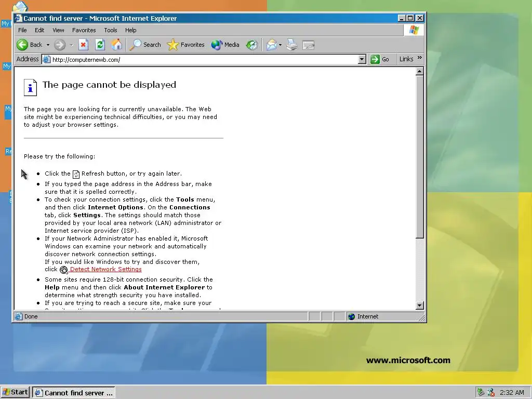The image size is (532, 399).
Task: Expand the Address bar dropdown list
Action: [x=362, y=60]
